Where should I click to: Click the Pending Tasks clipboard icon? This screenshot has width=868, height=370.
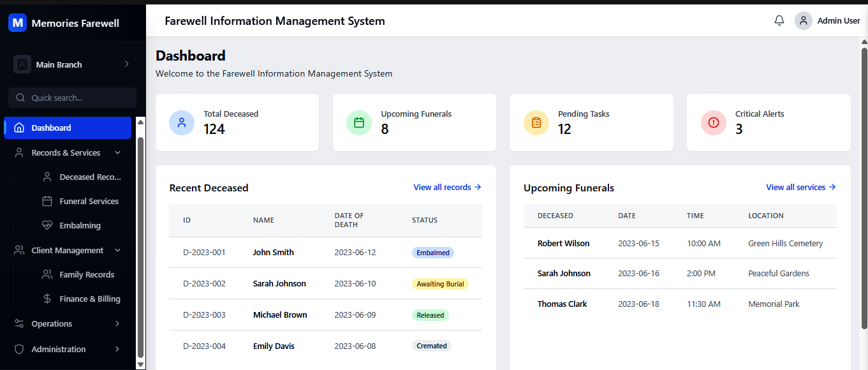coord(536,122)
